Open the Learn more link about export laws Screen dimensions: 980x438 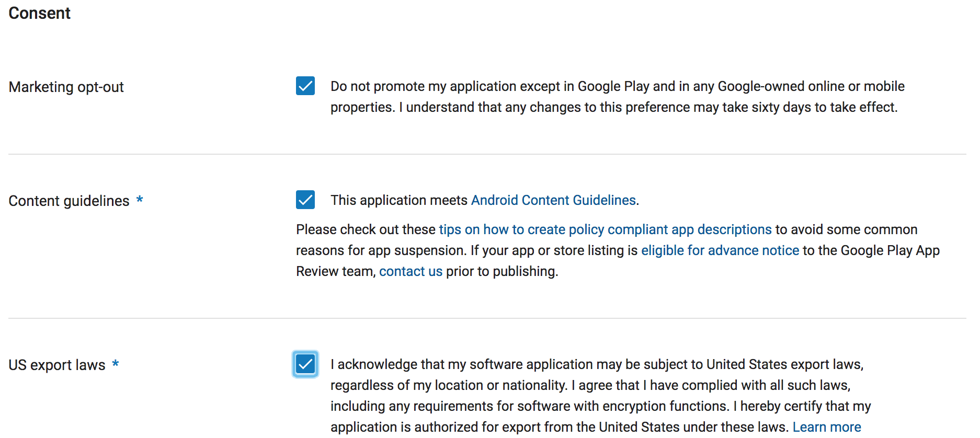coord(827,427)
